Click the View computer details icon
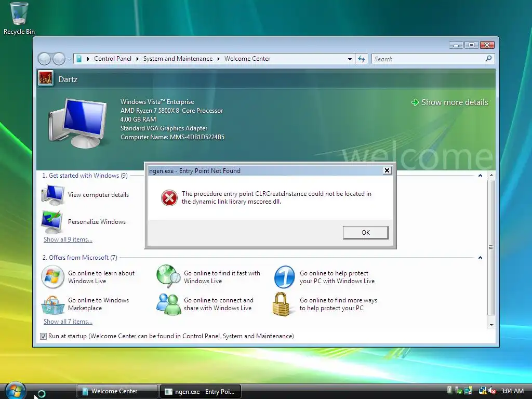Screen dimensions: 532x399 52,195
